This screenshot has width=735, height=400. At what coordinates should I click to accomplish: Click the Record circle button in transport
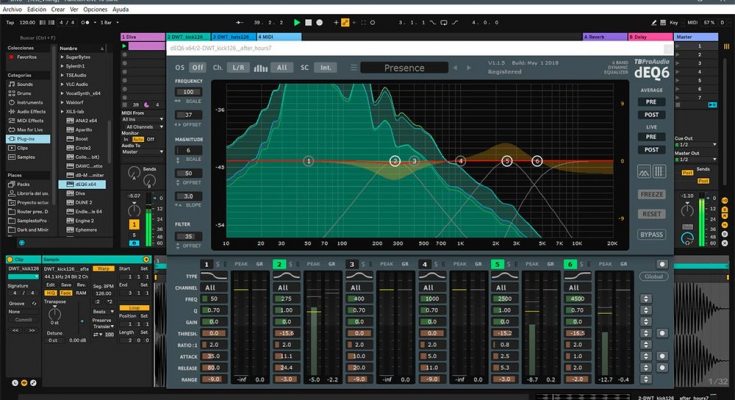coord(321,21)
